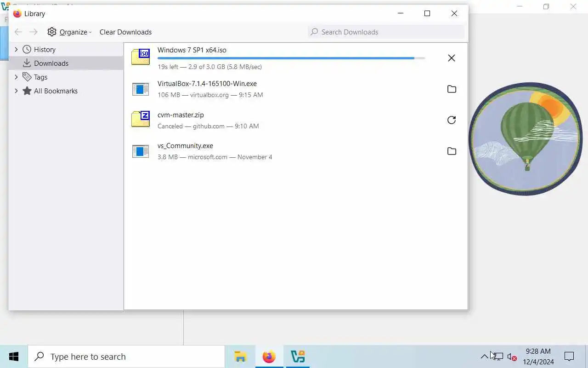This screenshot has width=588, height=368.
Task: Click the network tray icon
Action: [x=498, y=357]
